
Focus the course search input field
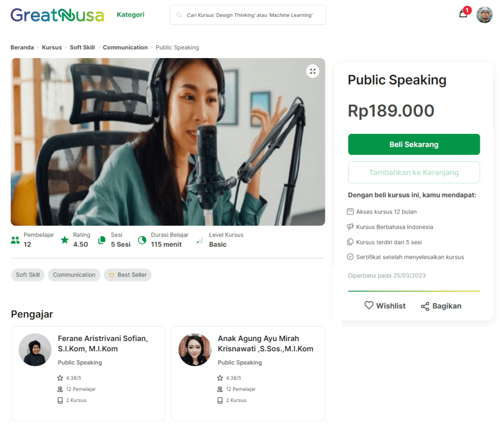248,15
